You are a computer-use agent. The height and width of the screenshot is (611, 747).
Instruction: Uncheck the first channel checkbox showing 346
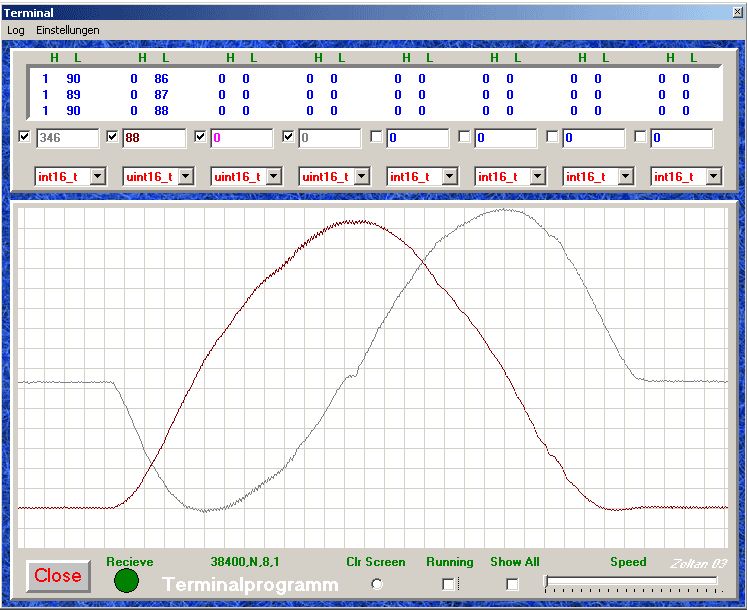point(25,137)
